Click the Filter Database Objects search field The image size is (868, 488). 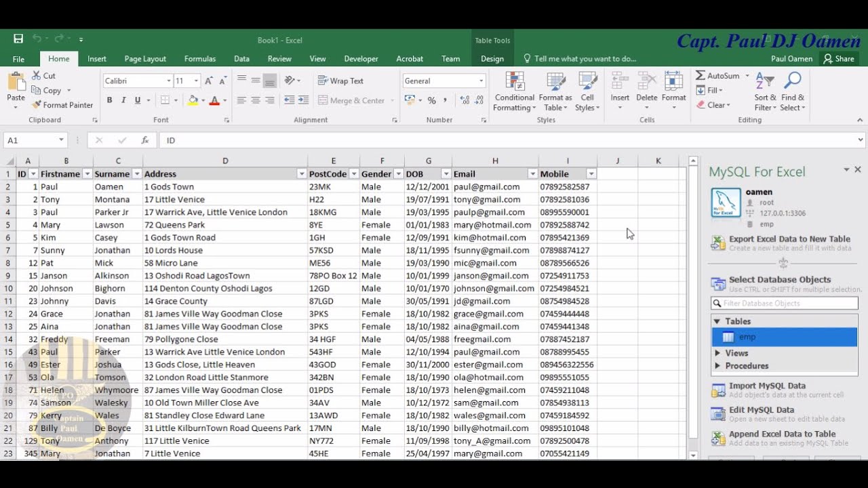pyautogui.click(x=785, y=303)
